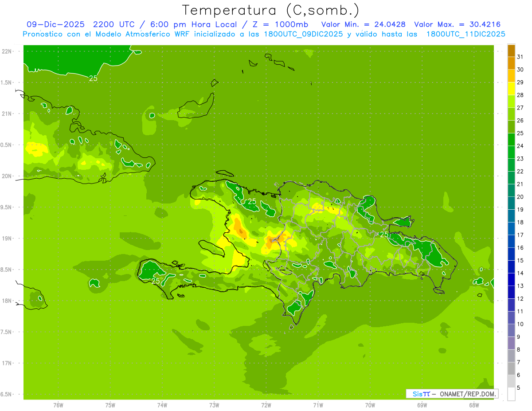The width and height of the screenshot is (532, 411).
Task: Click the legend swatch between 24 and 25
Action: click(511, 140)
